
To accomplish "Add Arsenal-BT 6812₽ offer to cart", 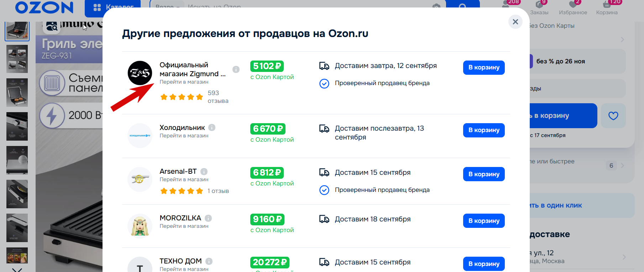I will pyautogui.click(x=484, y=174).
